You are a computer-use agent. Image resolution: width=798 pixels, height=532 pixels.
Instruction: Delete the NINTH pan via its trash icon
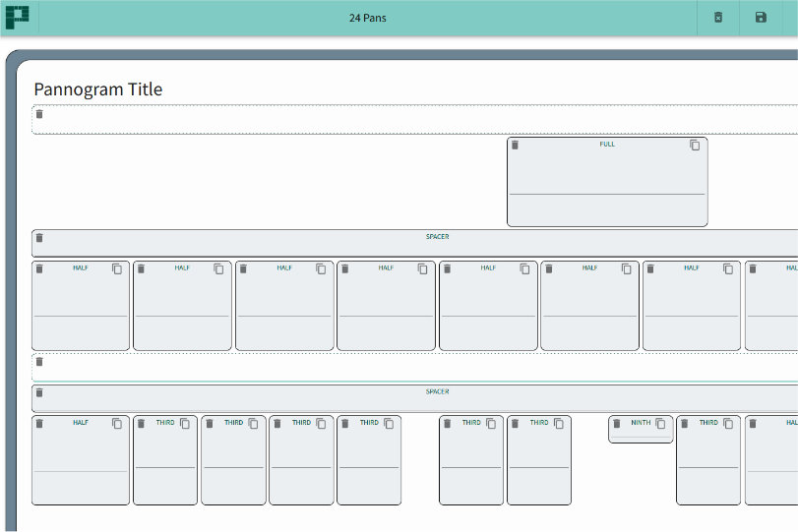point(617,424)
